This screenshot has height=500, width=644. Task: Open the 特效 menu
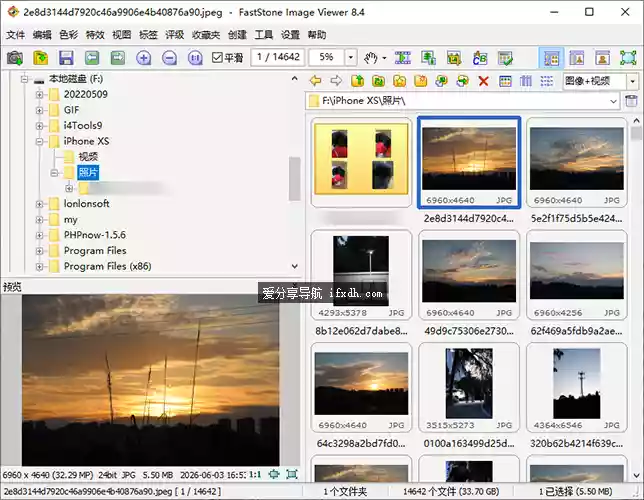(x=95, y=35)
